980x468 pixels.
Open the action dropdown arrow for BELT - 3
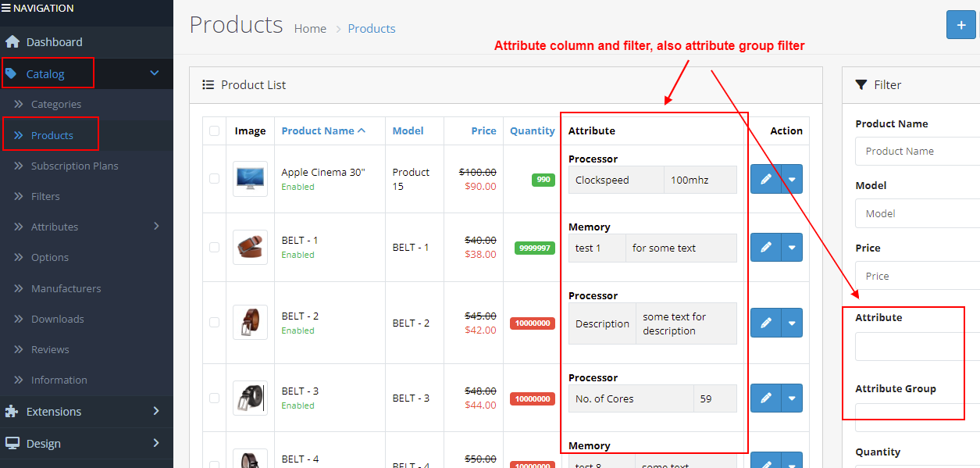(x=792, y=398)
